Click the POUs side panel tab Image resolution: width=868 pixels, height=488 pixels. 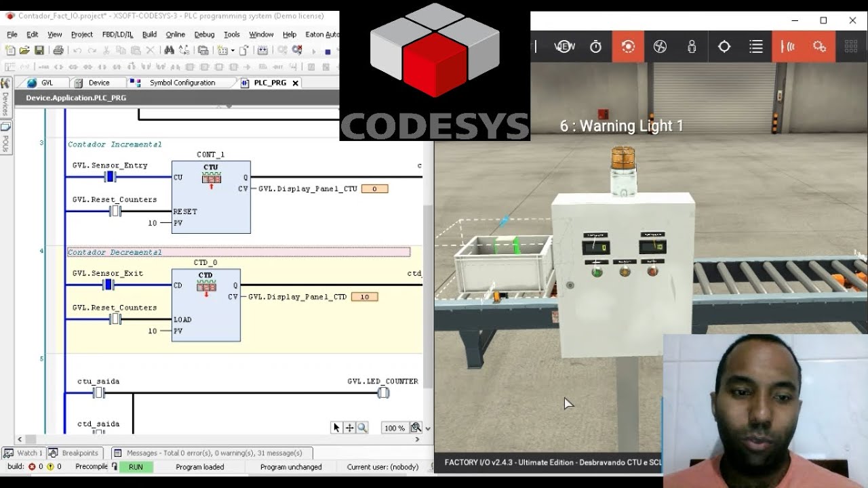5,139
